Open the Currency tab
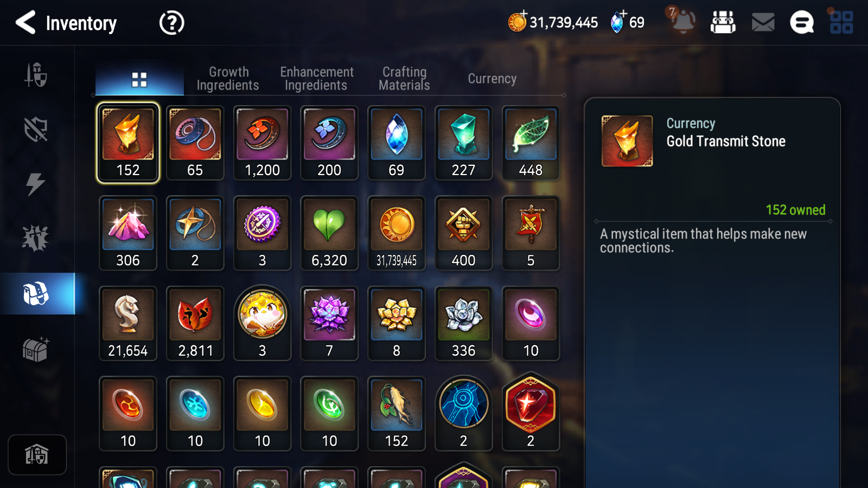The width and height of the screenshot is (868, 488). click(492, 79)
